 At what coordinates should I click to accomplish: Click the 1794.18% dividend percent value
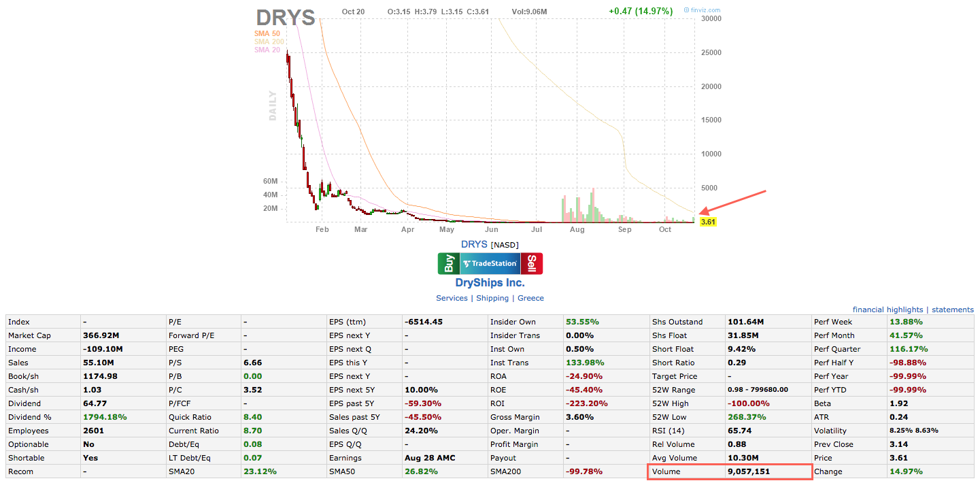click(105, 417)
